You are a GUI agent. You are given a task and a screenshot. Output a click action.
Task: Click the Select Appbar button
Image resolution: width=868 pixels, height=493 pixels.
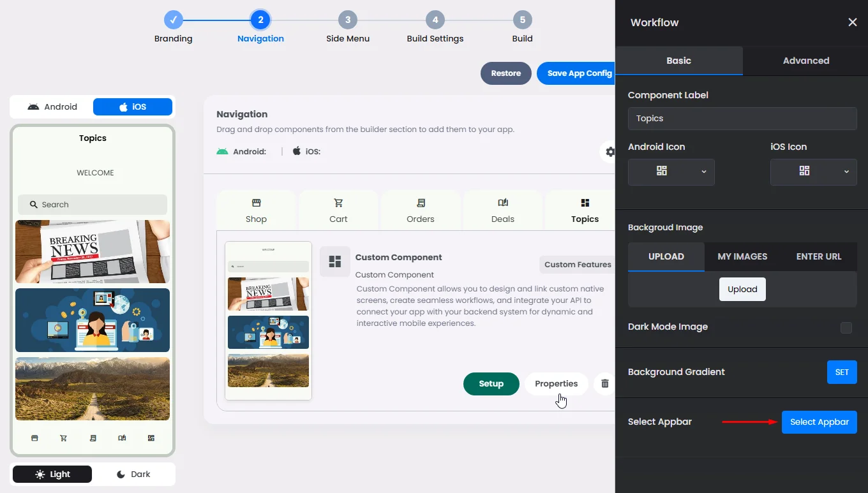(819, 422)
